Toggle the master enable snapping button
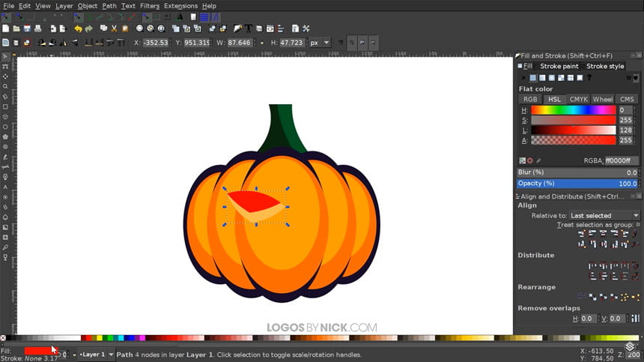Viewport: 644px width, 362px height. pos(6,17)
